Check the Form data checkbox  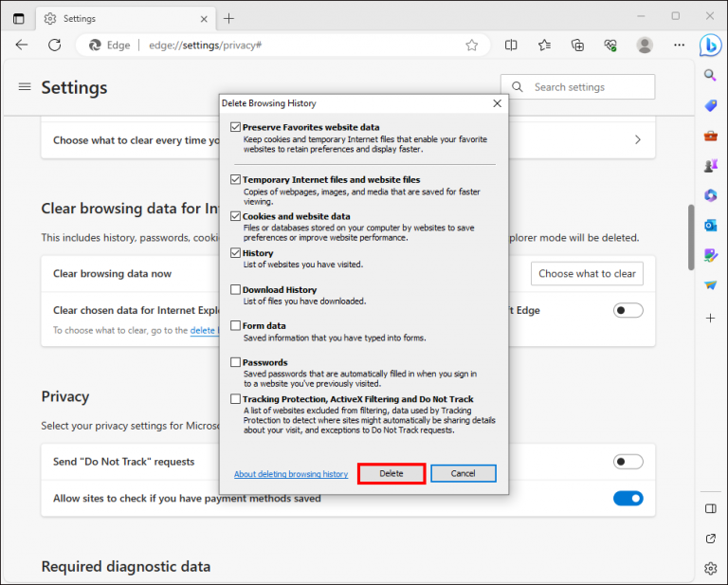click(235, 326)
